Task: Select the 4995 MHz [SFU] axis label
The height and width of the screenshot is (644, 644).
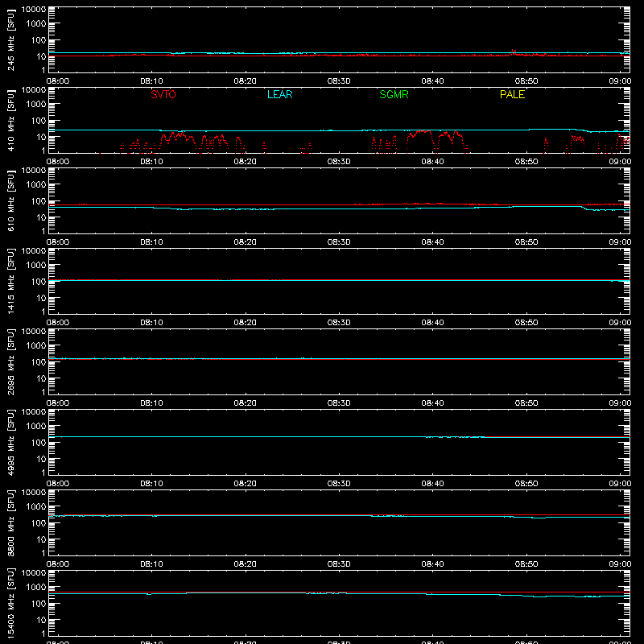Action: 10,443
